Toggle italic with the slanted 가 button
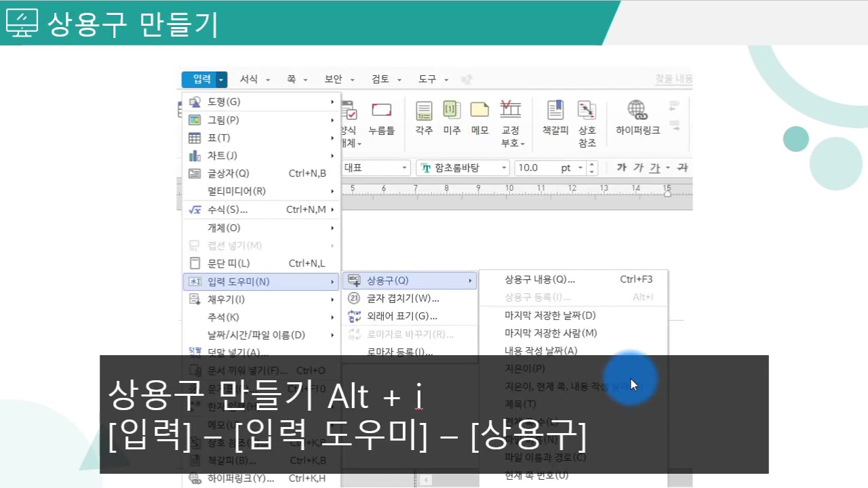 [638, 167]
